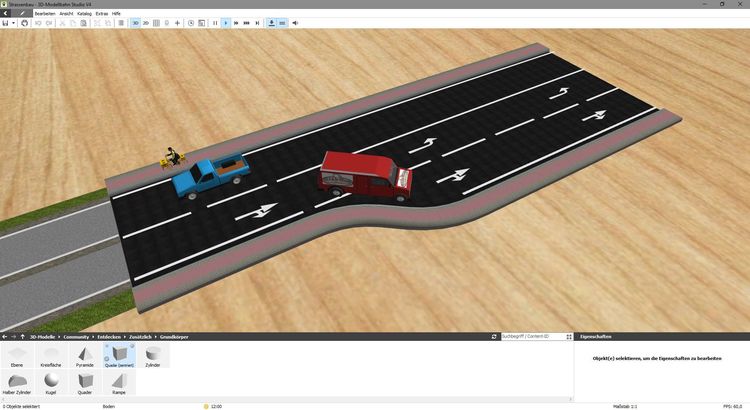The height and width of the screenshot is (410, 750).
Task: Click the Grundkörper breadcrumb link
Action: point(177,337)
